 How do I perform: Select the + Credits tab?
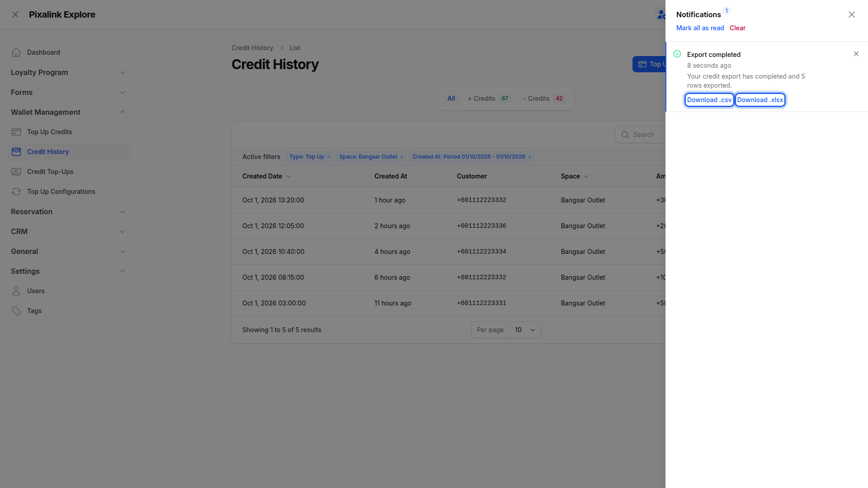(489, 99)
